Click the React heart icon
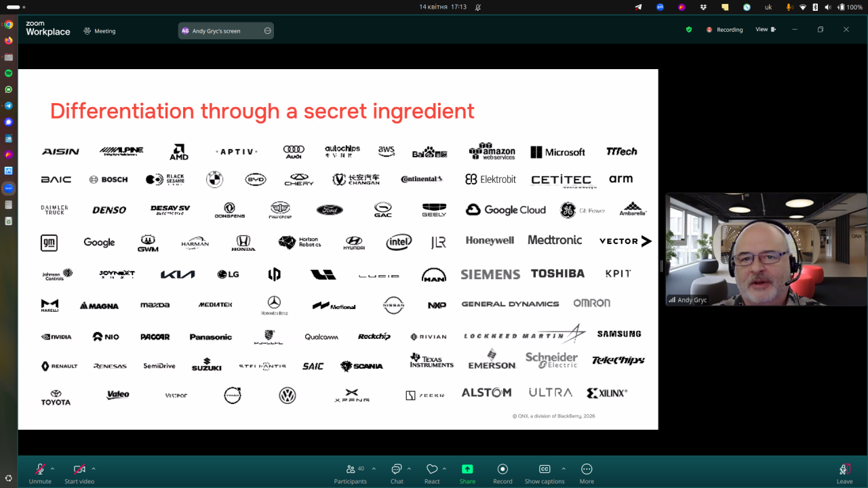 coord(432,469)
